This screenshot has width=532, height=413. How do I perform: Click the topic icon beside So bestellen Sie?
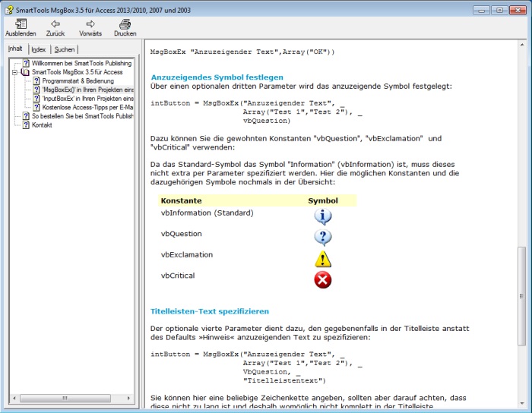coord(26,116)
